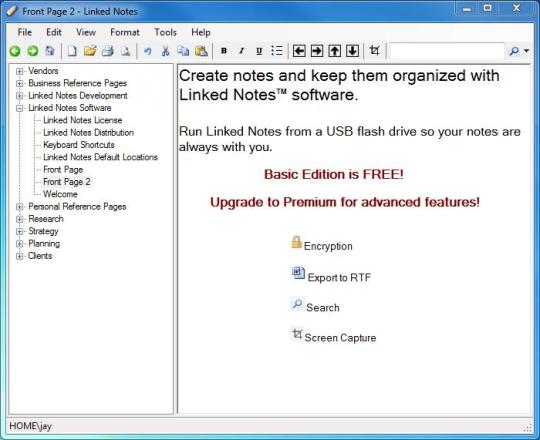Click the Home page toolbar icon
This screenshot has height=440, width=540.
pos(50,51)
